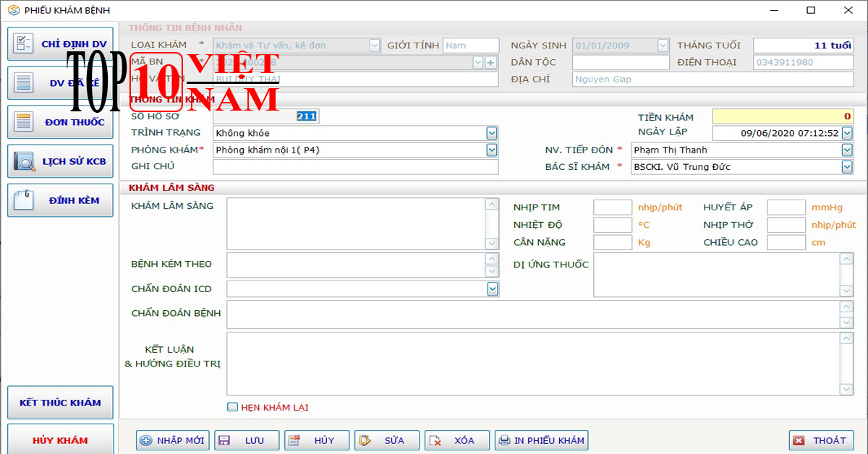Screen dimensions: 868x454
Task: Open the ĐÍNH KÈM section
Action: (x=60, y=200)
